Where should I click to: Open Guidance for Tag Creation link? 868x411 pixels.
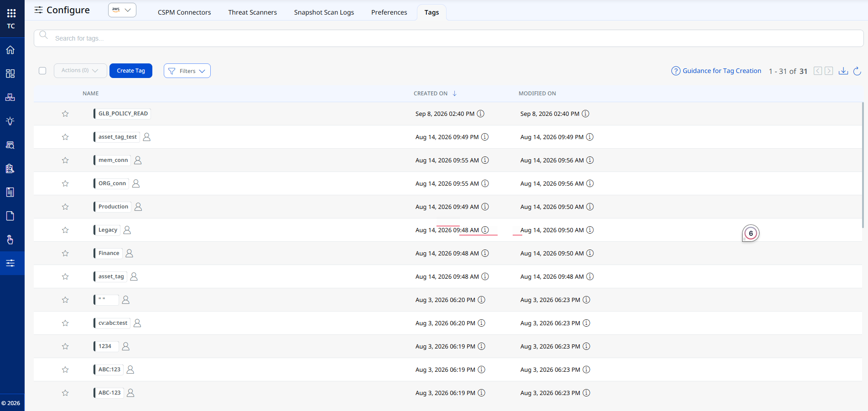point(716,71)
